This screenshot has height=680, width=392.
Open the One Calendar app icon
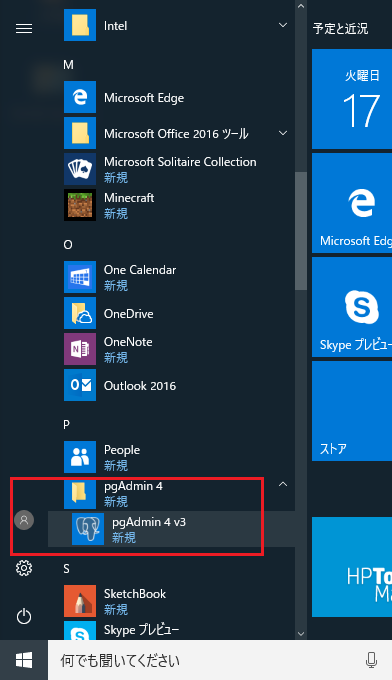pos(80,277)
